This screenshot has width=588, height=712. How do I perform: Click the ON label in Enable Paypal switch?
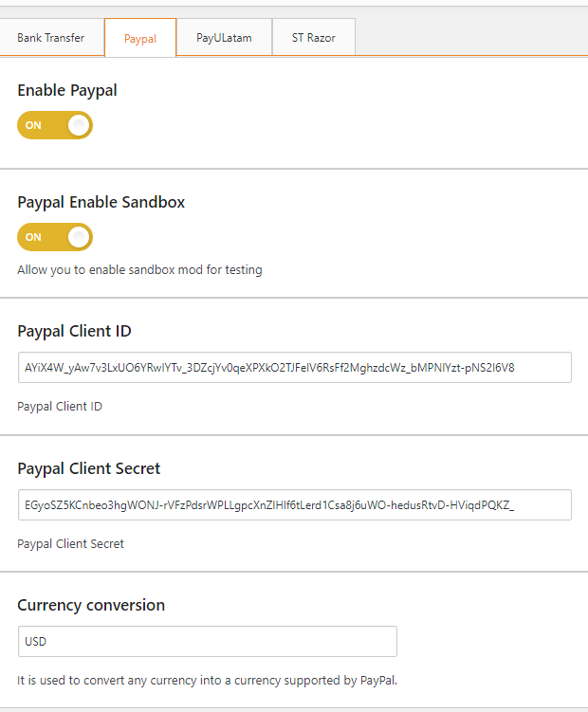33,125
